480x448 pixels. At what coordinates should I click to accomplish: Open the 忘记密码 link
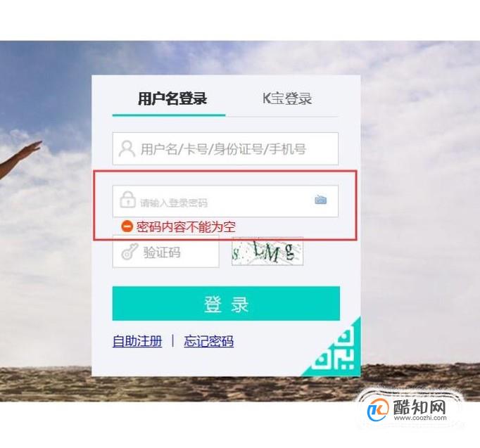(209, 341)
